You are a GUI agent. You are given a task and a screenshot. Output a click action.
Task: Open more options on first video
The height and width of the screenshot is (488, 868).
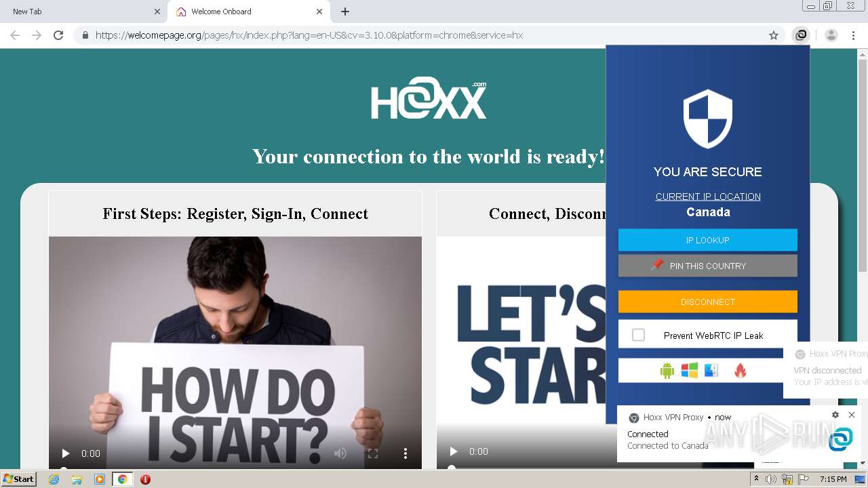tap(406, 453)
